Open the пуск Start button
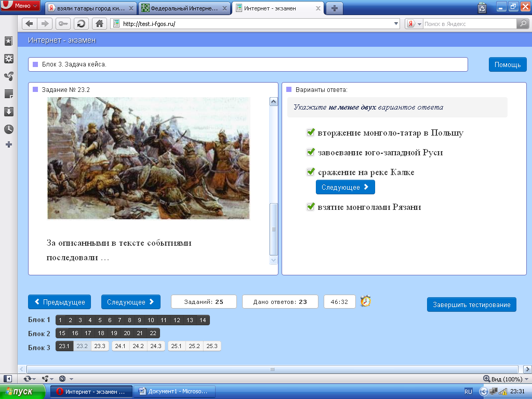This screenshot has height=399, width=532. pos(22,392)
